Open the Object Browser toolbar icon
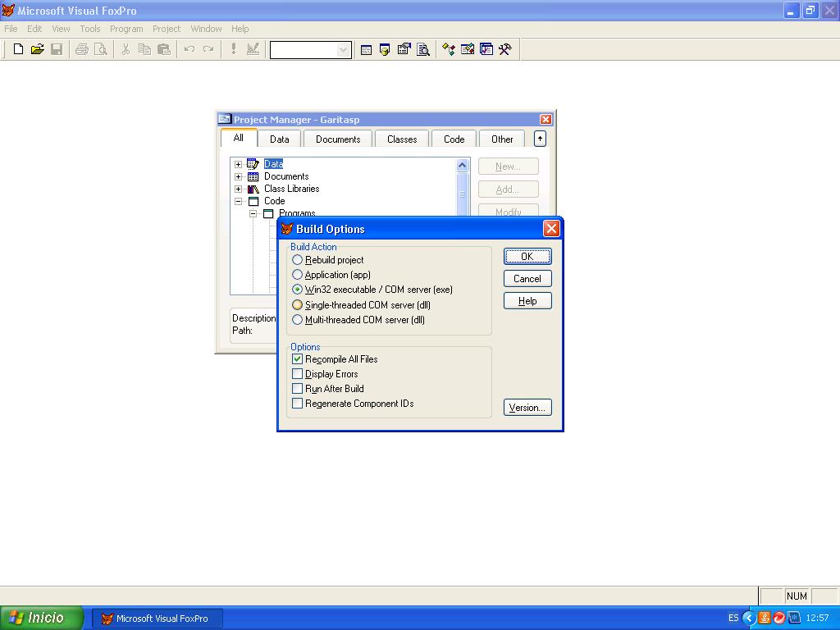Screen dimensions: 840x630 pos(467,50)
